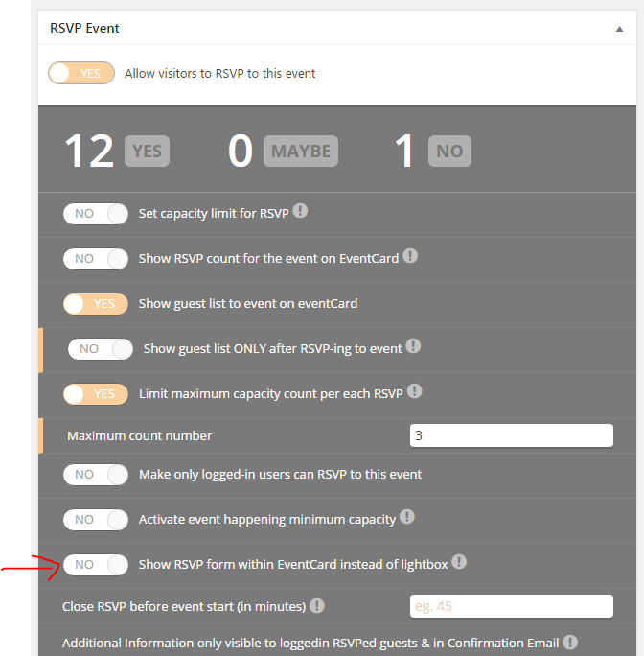Screen dimensions: 644x656
Task: Enable RSVP form within EventCard toggle
Action: tap(96, 565)
